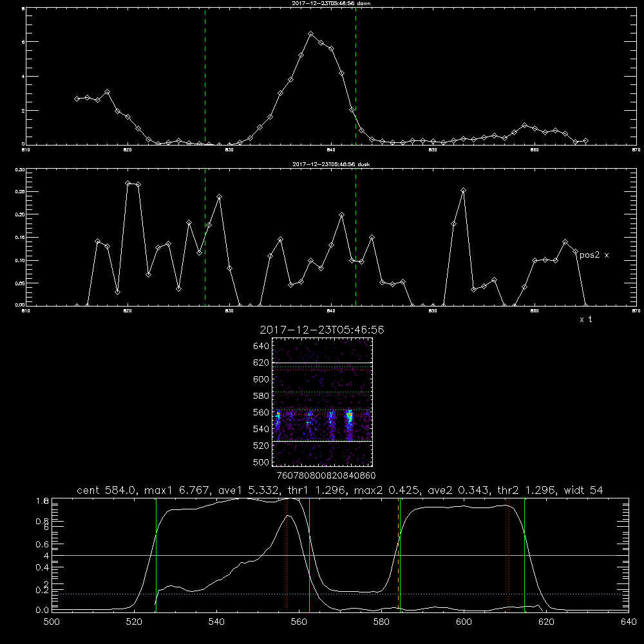Image resolution: width=644 pixels, height=644 pixels.
Task: Click the 'ave2 0.343' value
Action: (457, 490)
